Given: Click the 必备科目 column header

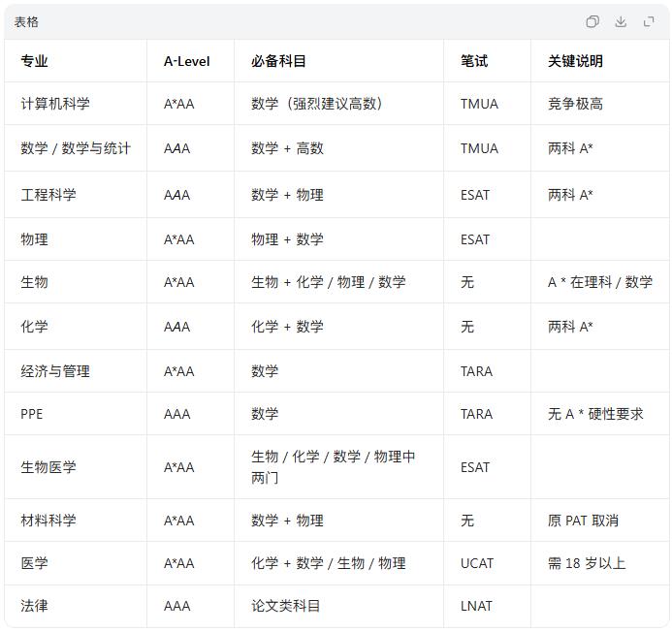Looking at the screenshot, I should [278, 61].
